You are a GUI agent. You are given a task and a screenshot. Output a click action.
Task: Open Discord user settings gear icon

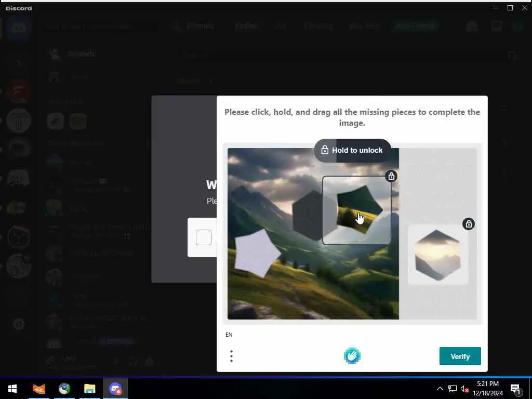pos(150,362)
